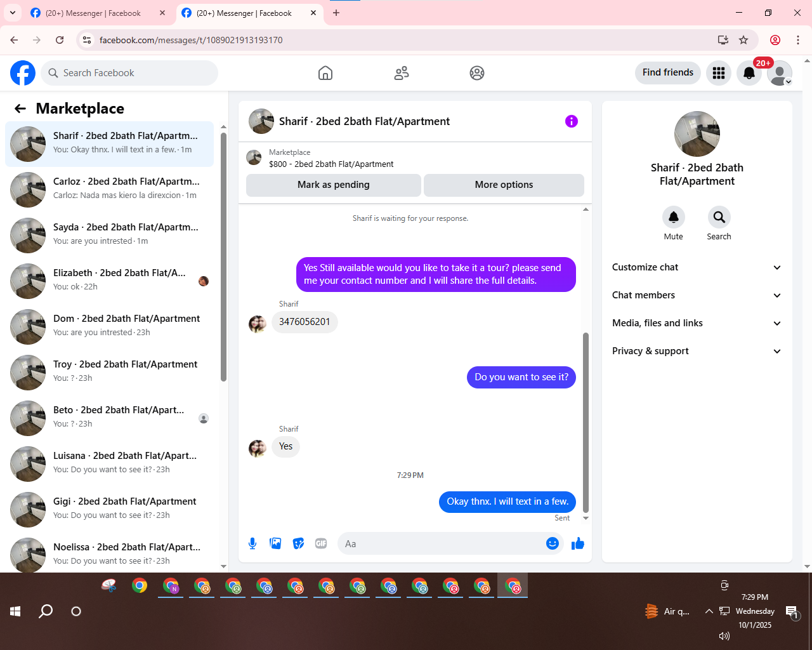This screenshot has height=650, width=812.
Task: Click the Find friends button
Action: [668, 72]
